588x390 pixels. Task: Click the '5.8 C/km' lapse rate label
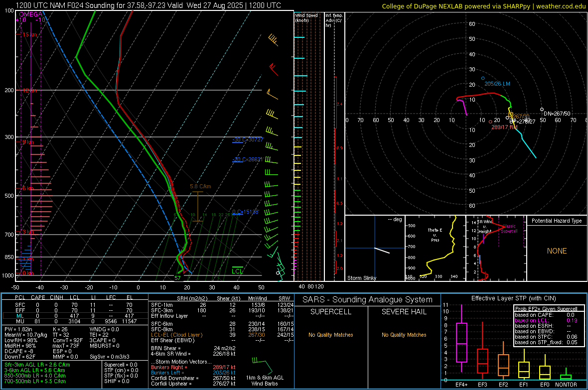pos(200,186)
